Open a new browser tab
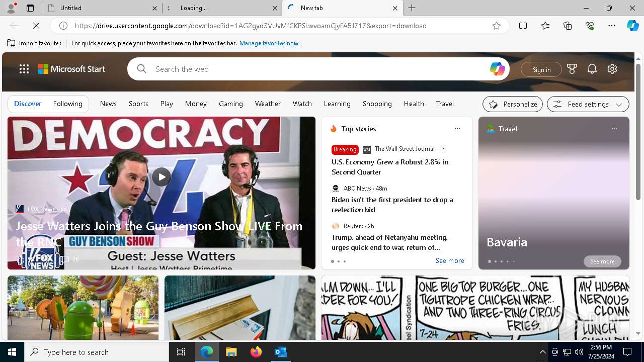644x362 pixels. (x=412, y=8)
